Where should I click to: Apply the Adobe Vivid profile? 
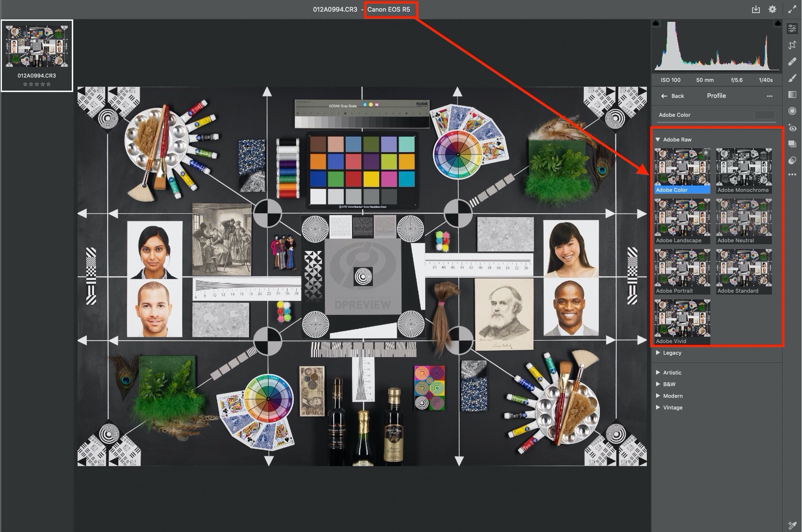point(682,320)
